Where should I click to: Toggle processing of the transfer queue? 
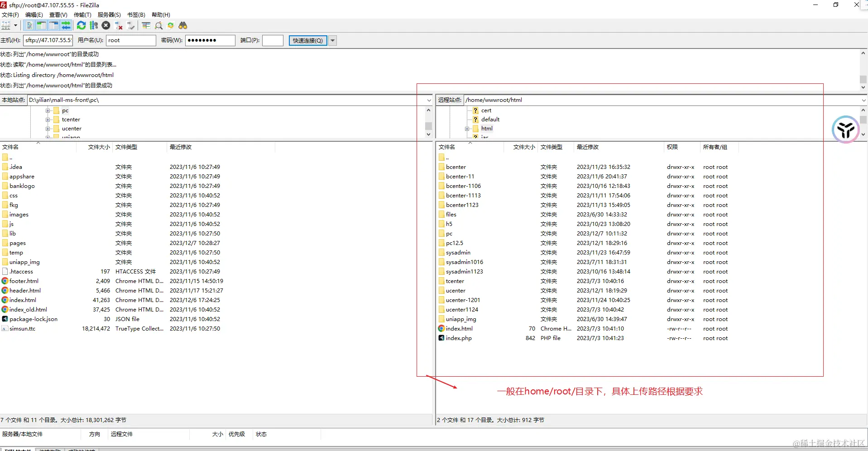coord(94,25)
